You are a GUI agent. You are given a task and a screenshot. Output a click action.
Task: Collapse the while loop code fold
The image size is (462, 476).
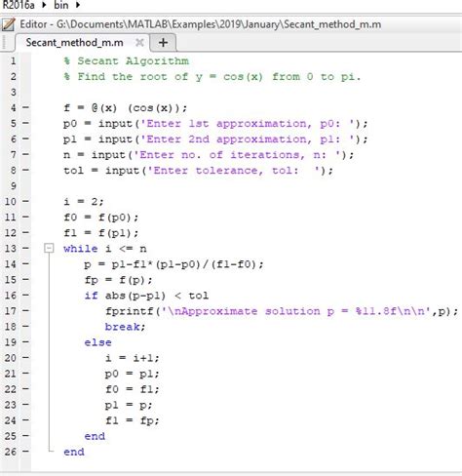49,249
